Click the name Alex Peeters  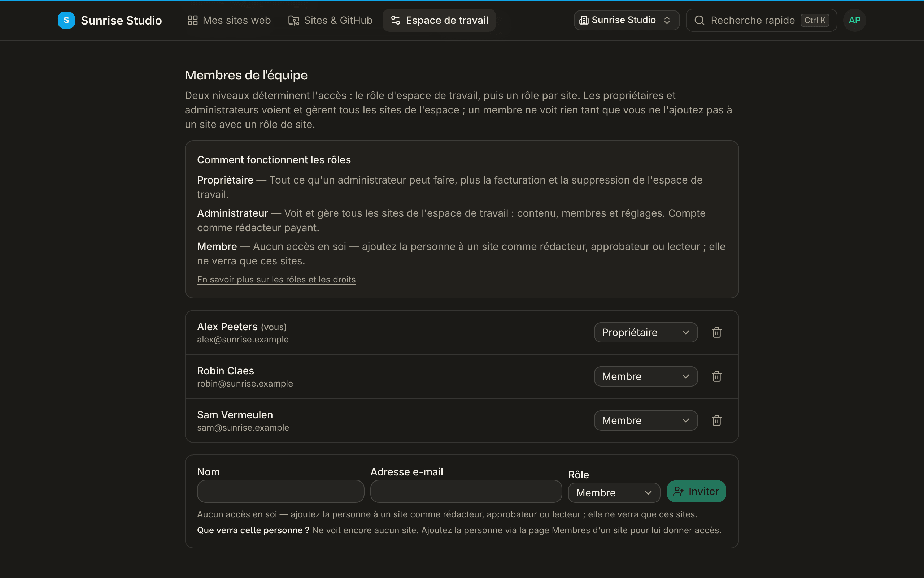click(x=227, y=327)
